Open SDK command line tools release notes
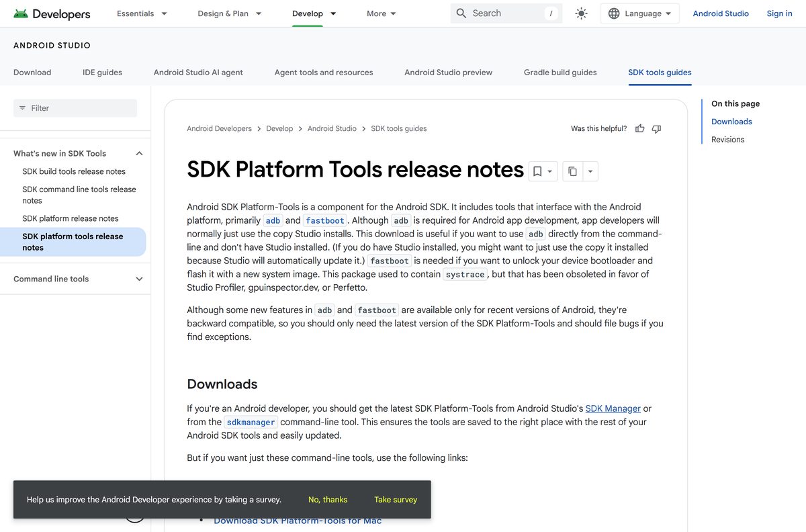The image size is (806, 532). (79, 195)
